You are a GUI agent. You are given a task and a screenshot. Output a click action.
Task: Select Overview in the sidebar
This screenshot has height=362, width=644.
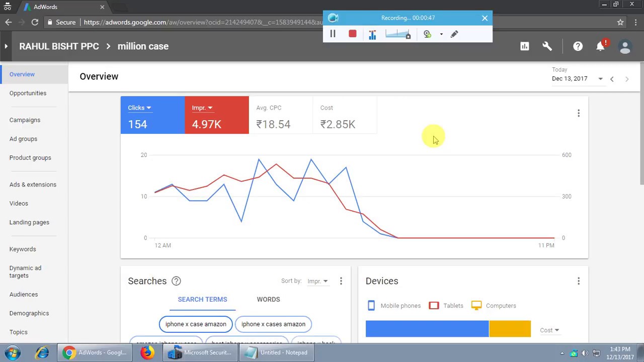point(34,74)
